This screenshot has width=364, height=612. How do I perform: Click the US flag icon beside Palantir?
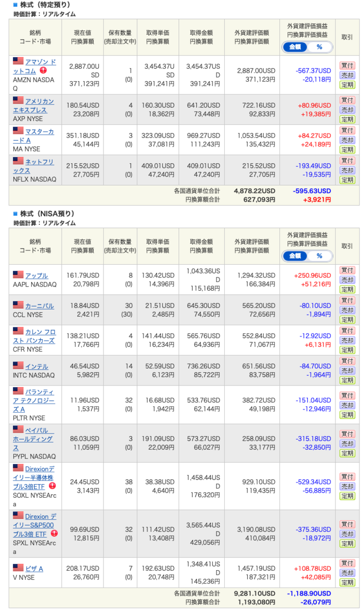coord(18,391)
